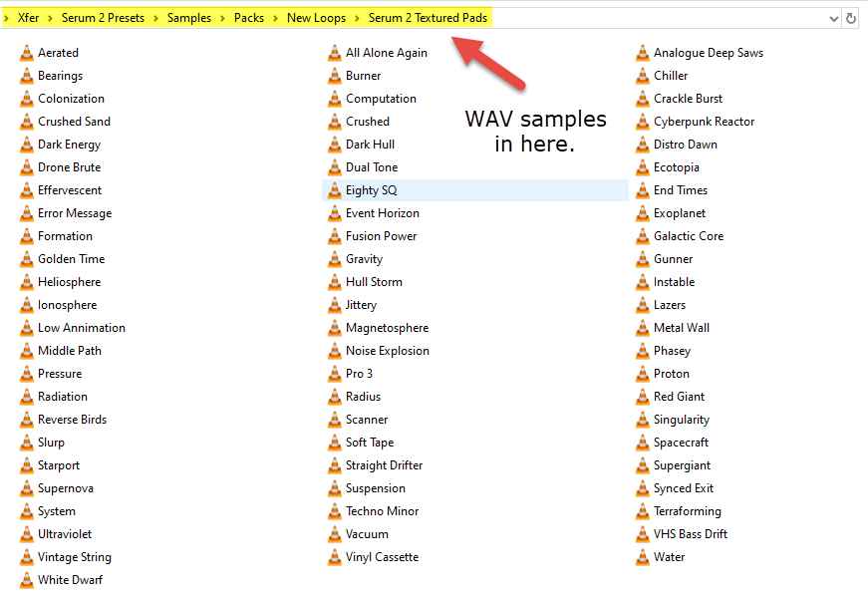Navigate to Samples in the breadcrumb

188,18
